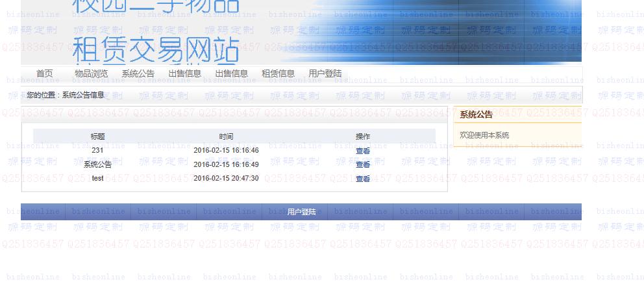
Task: Click the 操作 column header
Action: click(x=363, y=136)
